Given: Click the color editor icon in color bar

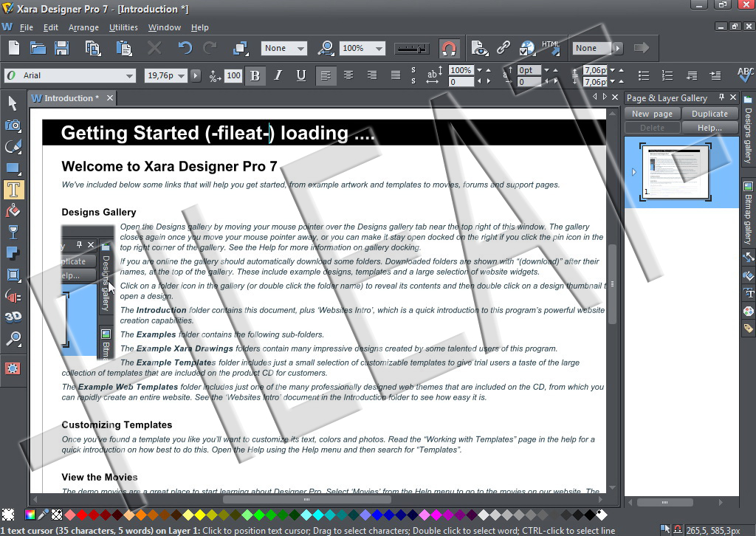Looking at the screenshot, I should [30, 515].
